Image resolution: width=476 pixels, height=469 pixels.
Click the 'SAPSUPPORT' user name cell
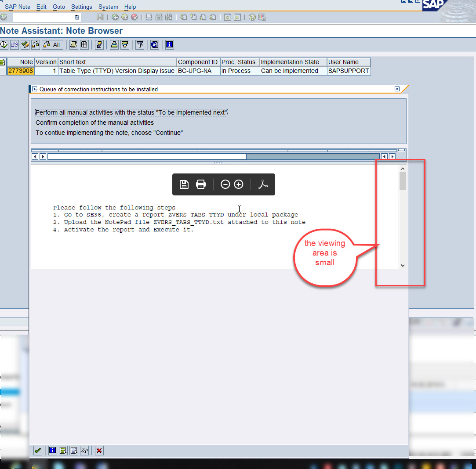click(x=349, y=71)
